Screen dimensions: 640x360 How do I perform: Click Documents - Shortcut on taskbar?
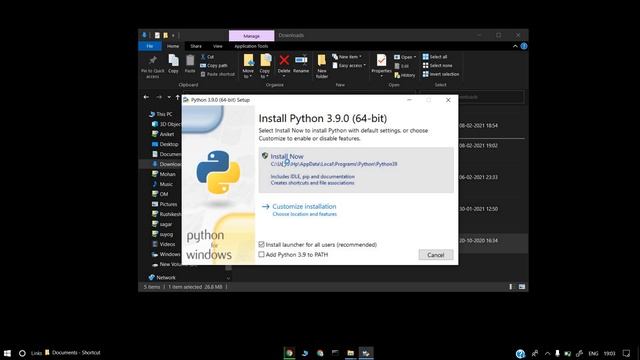click(73, 353)
